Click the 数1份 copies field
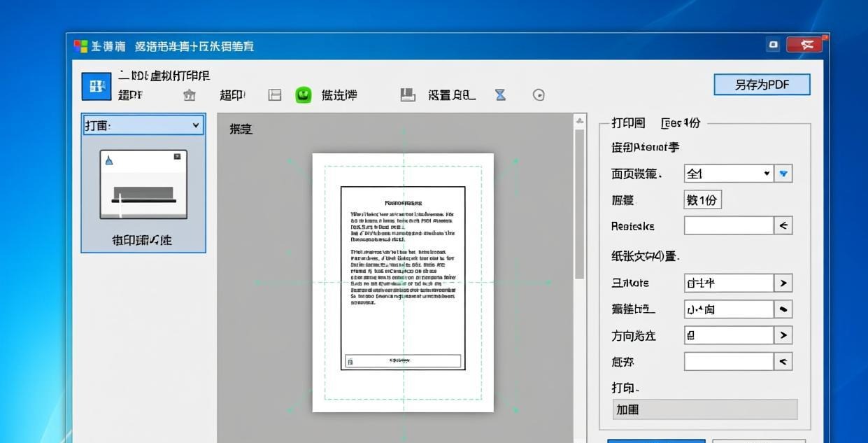This screenshot has height=443, width=868. (702, 200)
